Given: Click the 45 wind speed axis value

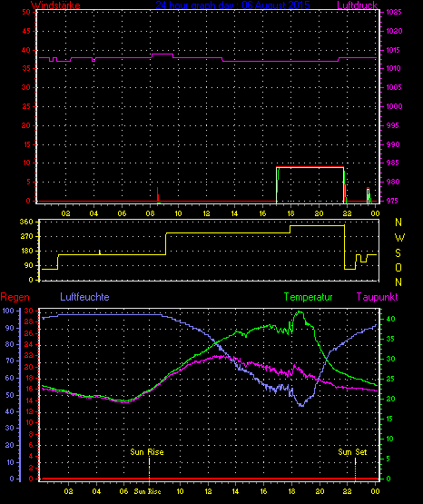Looking at the screenshot, I should [26, 31].
